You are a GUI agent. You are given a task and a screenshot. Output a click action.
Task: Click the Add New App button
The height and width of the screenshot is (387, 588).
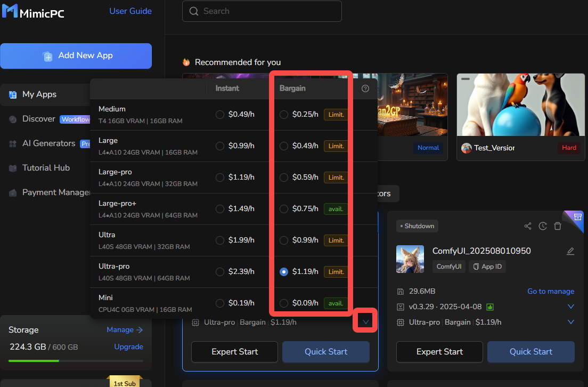pyautogui.click(x=76, y=56)
